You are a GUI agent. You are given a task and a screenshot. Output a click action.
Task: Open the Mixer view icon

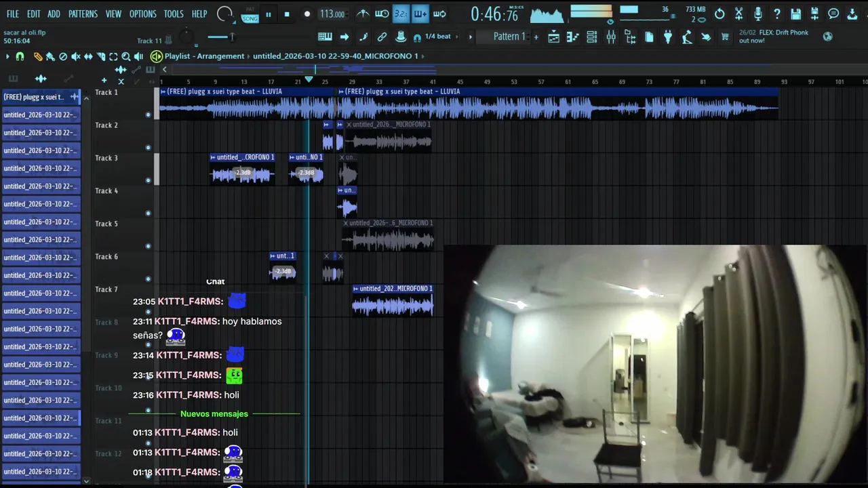click(x=611, y=37)
